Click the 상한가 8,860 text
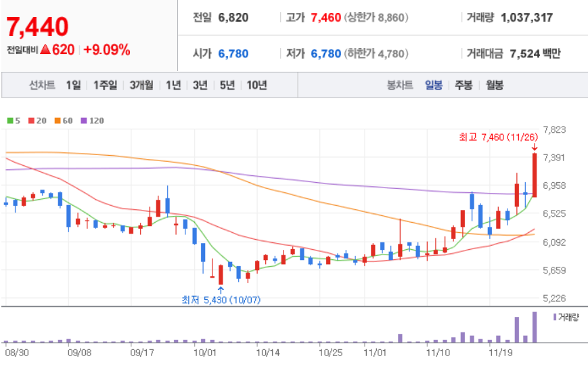This screenshot has width=588, height=369. 376,18
